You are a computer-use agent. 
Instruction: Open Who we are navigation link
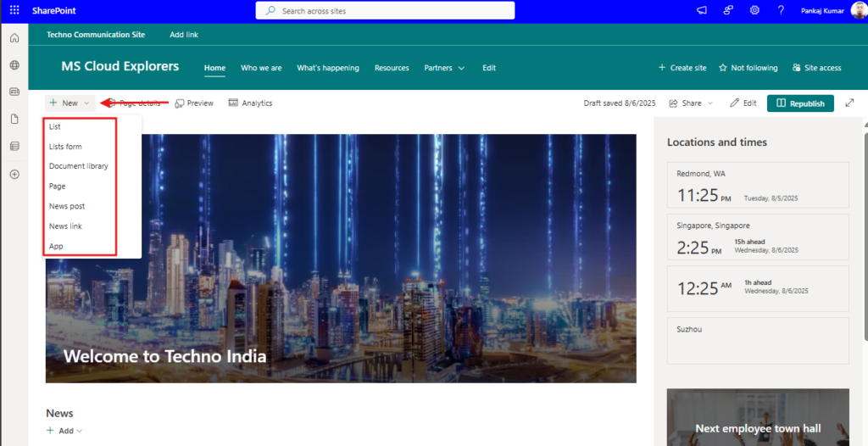(261, 68)
